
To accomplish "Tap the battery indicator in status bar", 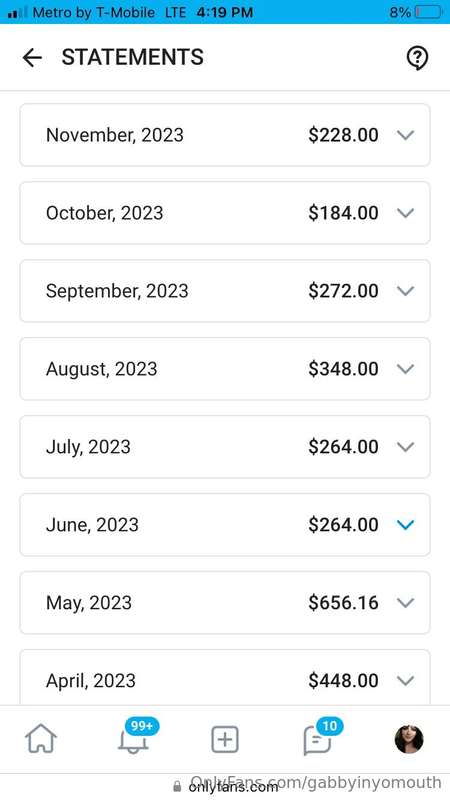I will click(428, 12).
